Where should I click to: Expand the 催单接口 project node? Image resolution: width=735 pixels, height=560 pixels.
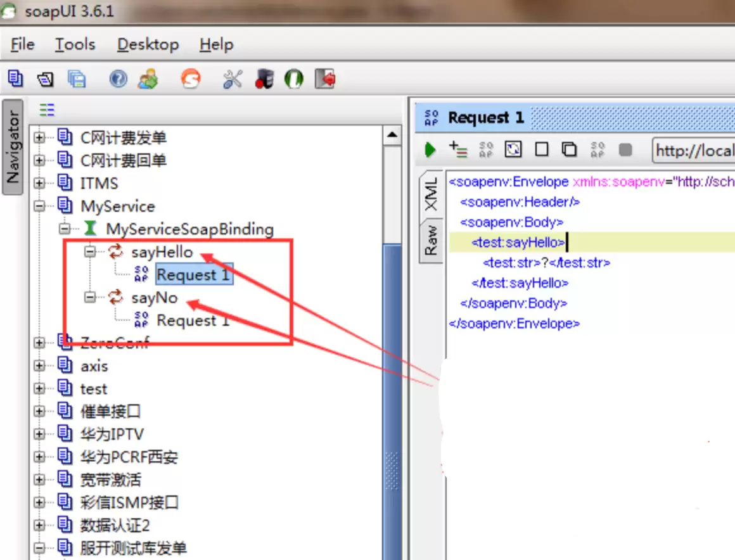pos(39,411)
